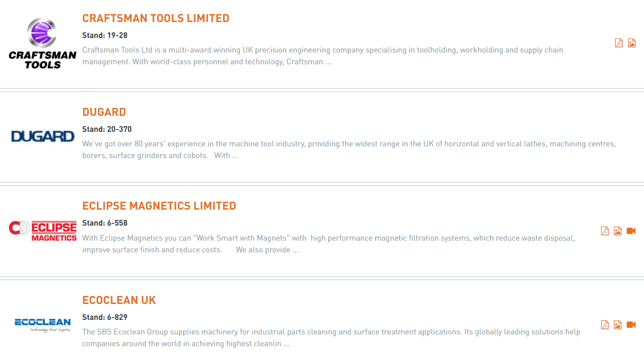Play Ecoclean UK video icon
This screenshot has width=644, height=356.
631,325
